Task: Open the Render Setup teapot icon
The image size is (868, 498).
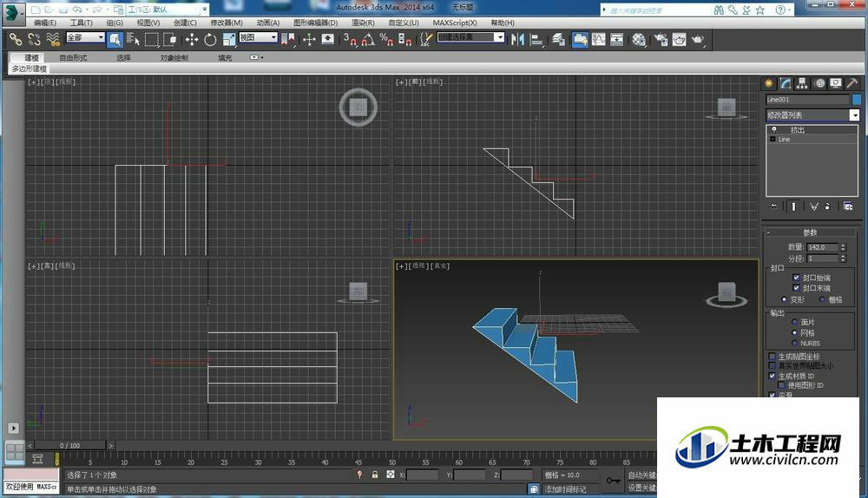Action: point(661,39)
